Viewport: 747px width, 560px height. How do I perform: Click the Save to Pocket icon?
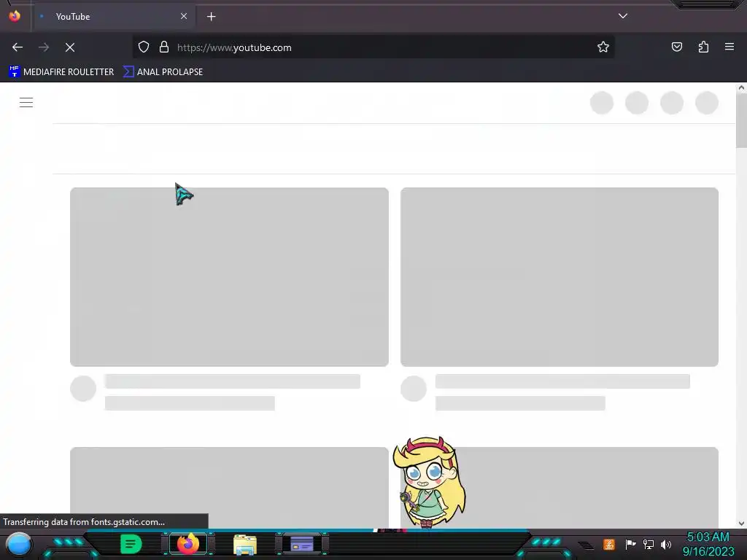pos(677,47)
